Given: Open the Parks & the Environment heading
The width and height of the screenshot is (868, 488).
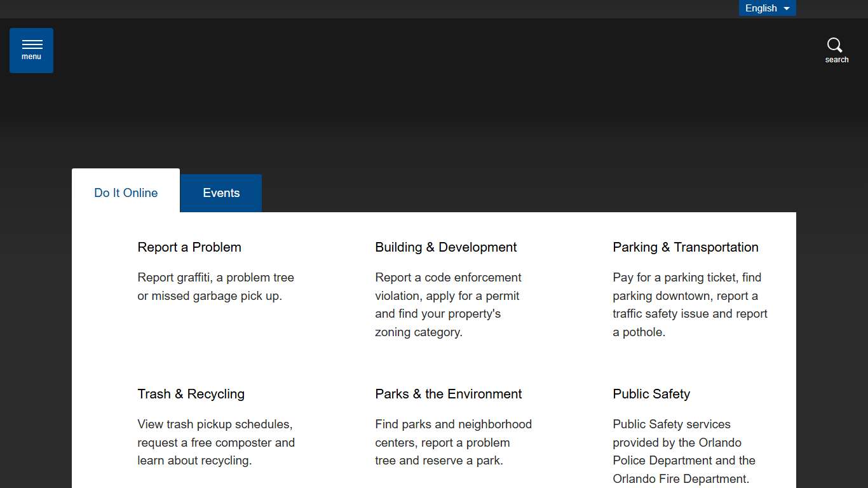Looking at the screenshot, I should (448, 394).
